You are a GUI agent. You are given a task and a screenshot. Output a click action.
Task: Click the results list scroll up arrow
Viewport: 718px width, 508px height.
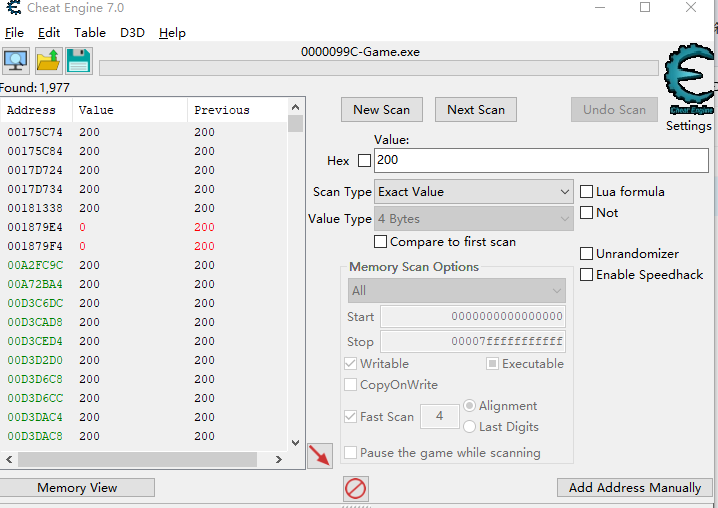tap(295, 107)
